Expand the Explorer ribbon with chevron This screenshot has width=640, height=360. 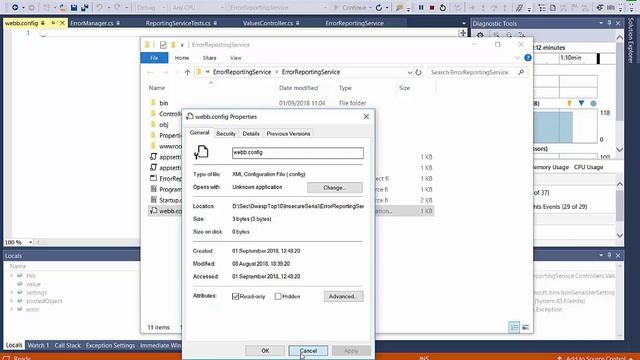point(518,58)
